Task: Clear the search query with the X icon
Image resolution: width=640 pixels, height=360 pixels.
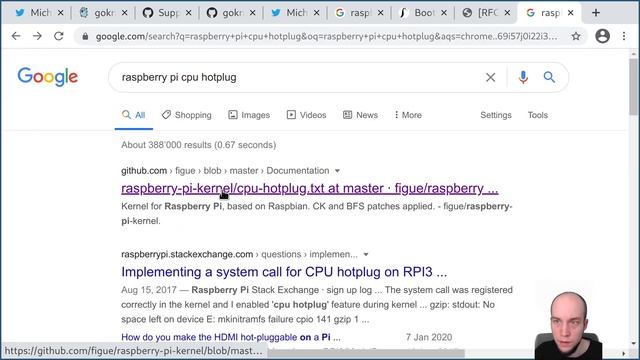Action: 491,77
